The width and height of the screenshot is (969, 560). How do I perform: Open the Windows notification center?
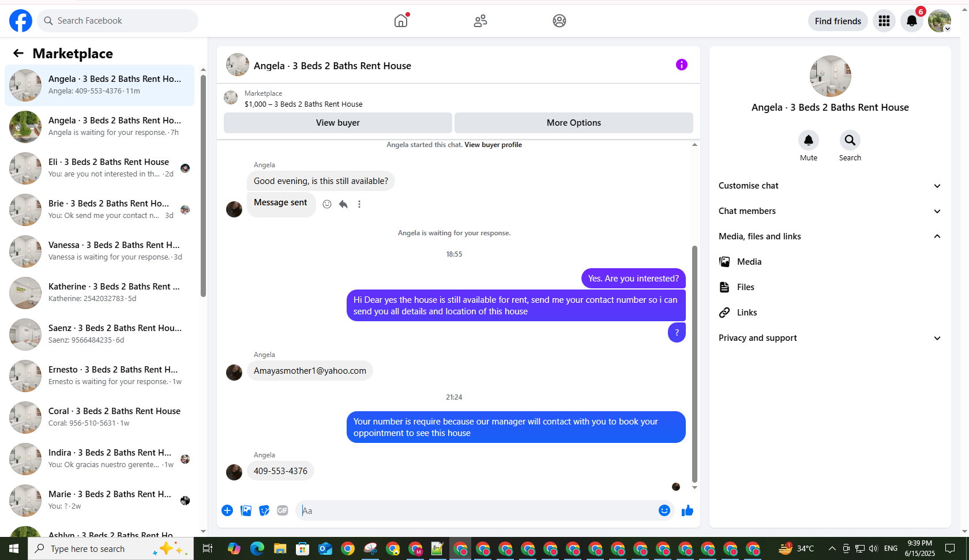[x=950, y=548]
